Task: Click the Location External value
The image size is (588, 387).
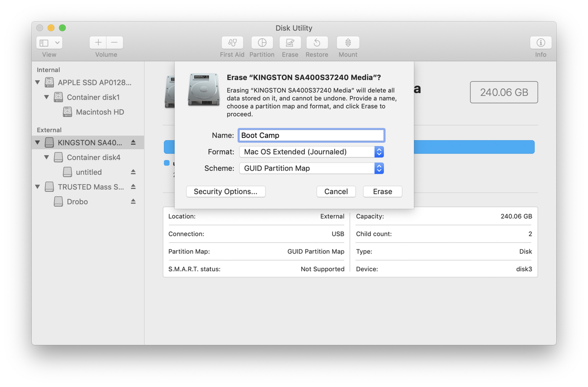Action: click(x=332, y=216)
